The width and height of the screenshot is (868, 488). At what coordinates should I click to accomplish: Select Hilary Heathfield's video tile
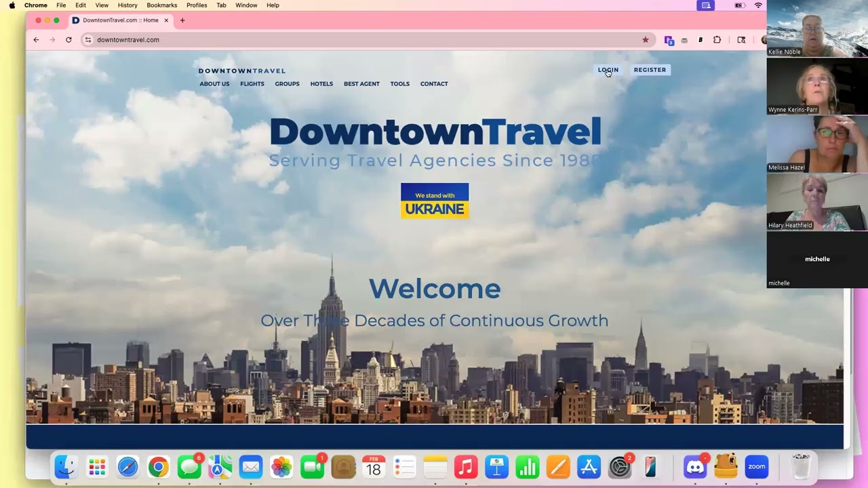[x=817, y=202]
